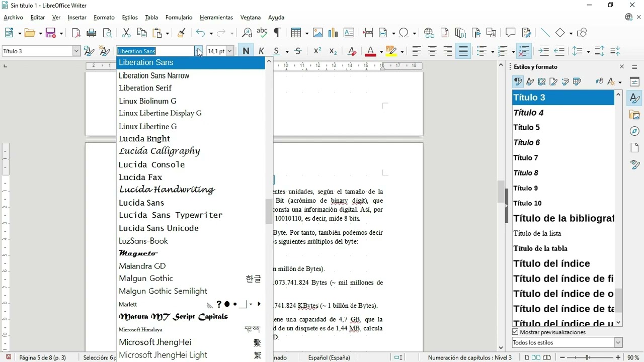The image size is (644, 362).
Task: Open sidebar Gallery icon
Action: coord(634,115)
